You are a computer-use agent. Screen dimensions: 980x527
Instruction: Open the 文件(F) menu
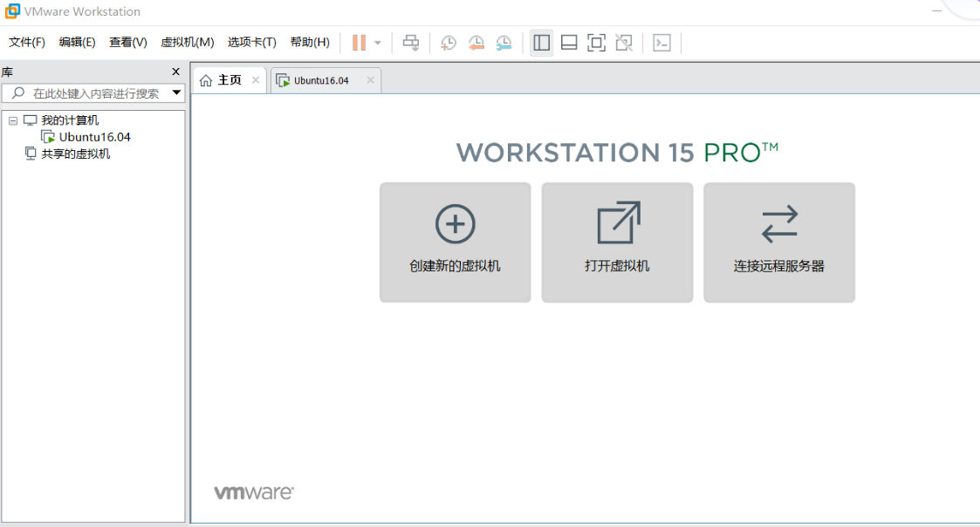[x=27, y=42]
